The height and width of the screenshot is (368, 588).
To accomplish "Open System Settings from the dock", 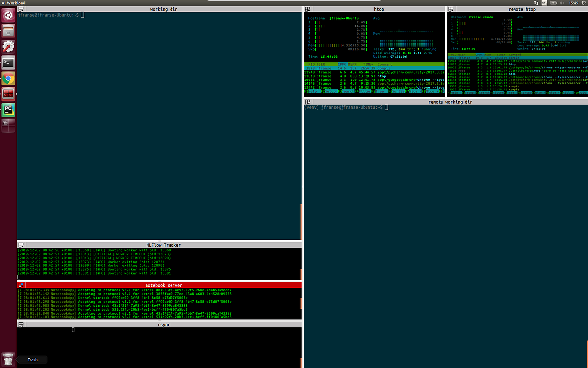I will 7,46.
